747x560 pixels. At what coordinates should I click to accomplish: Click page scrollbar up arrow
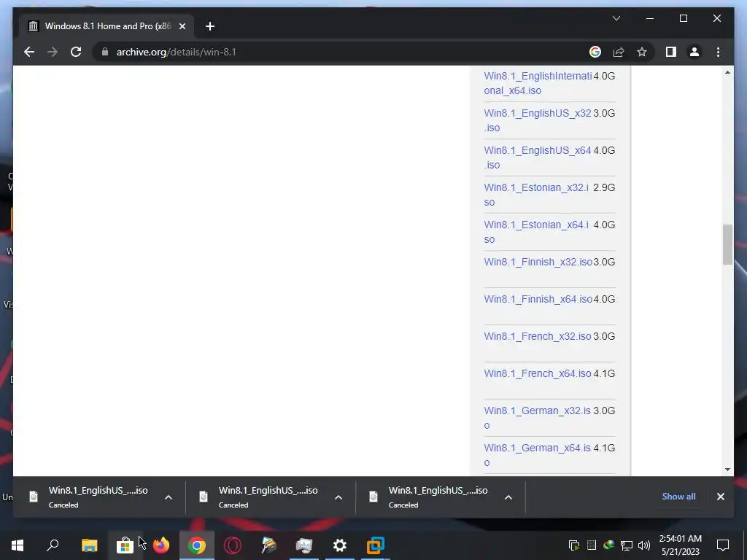pyautogui.click(x=727, y=72)
